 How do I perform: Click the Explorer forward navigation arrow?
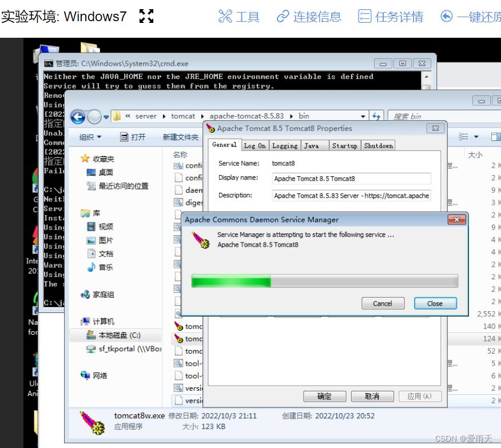pyautogui.click(x=94, y=117)
